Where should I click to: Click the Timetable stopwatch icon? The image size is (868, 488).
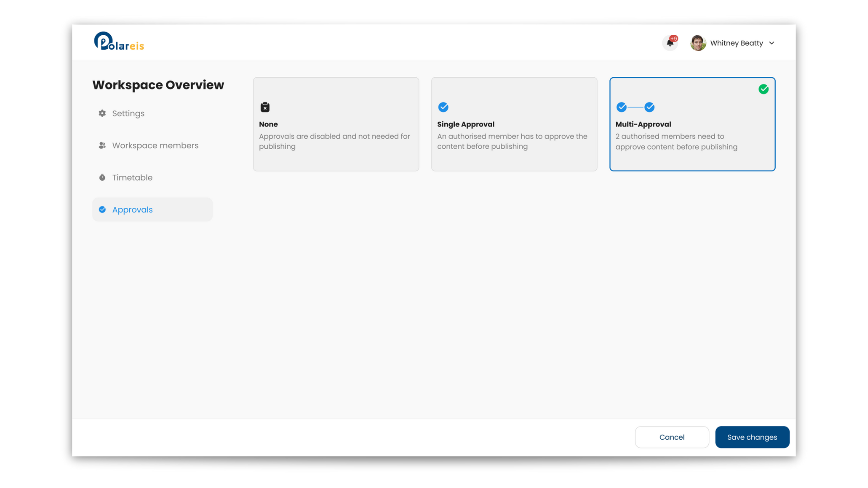[102, 178]
